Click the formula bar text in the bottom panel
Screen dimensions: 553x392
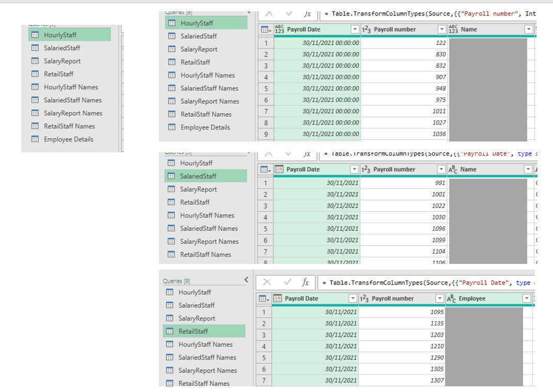tap(426, 283)
